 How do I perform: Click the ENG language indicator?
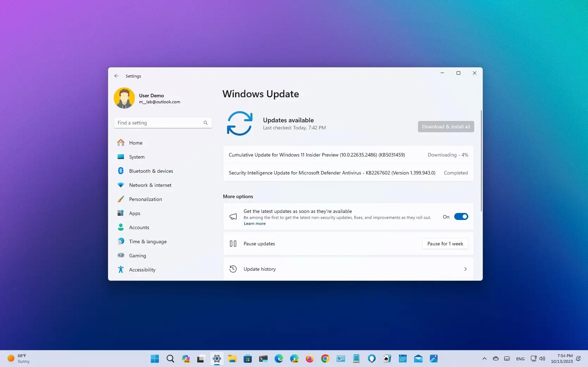tap(520, 359)
